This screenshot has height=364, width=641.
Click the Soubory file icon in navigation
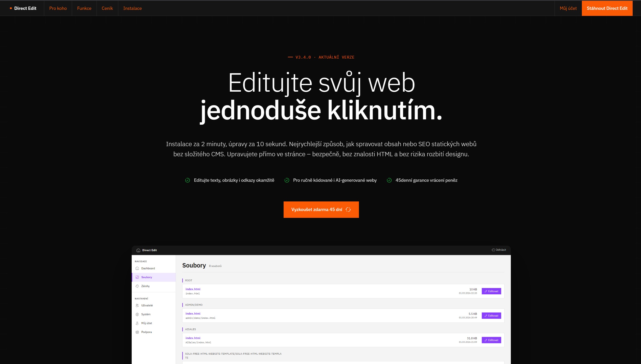[137, 277]
